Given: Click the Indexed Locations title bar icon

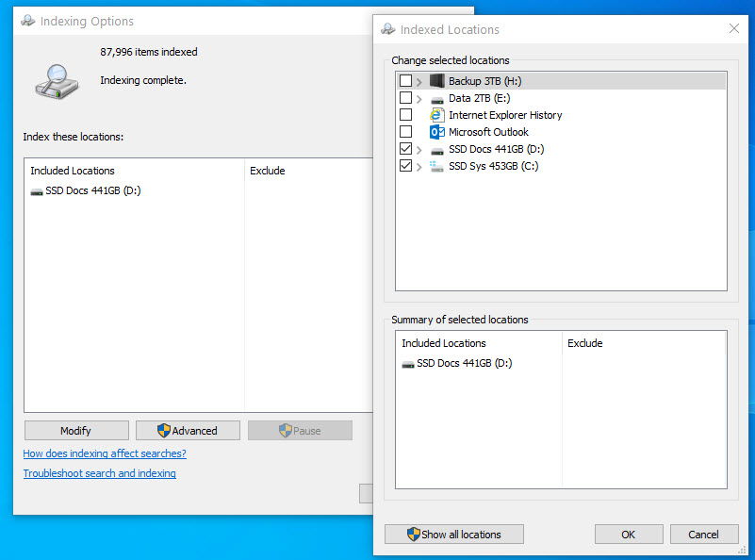Looking at the screenshot, I should pyautogui.click(x=388, y=29).
